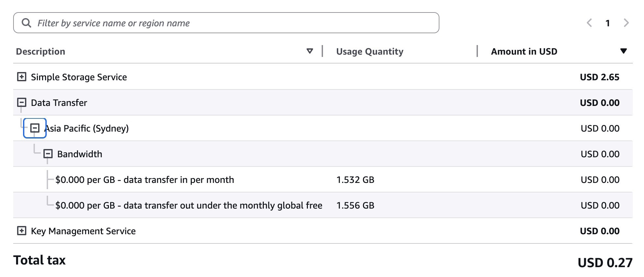Select the Key Management Service label
644x277 pixels.
pos(83,231)
